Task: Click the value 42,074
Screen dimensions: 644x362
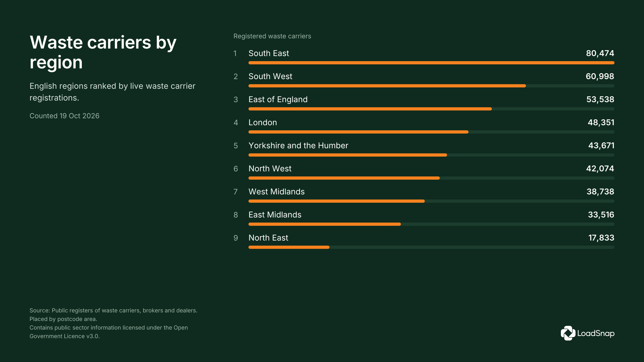Action: pyautogui.click(x=600, y=169)
